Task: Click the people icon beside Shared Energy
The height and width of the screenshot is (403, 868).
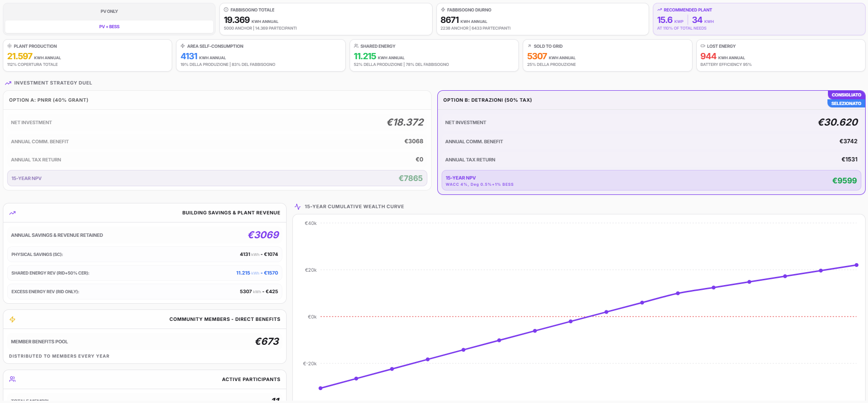Action: 356,46
